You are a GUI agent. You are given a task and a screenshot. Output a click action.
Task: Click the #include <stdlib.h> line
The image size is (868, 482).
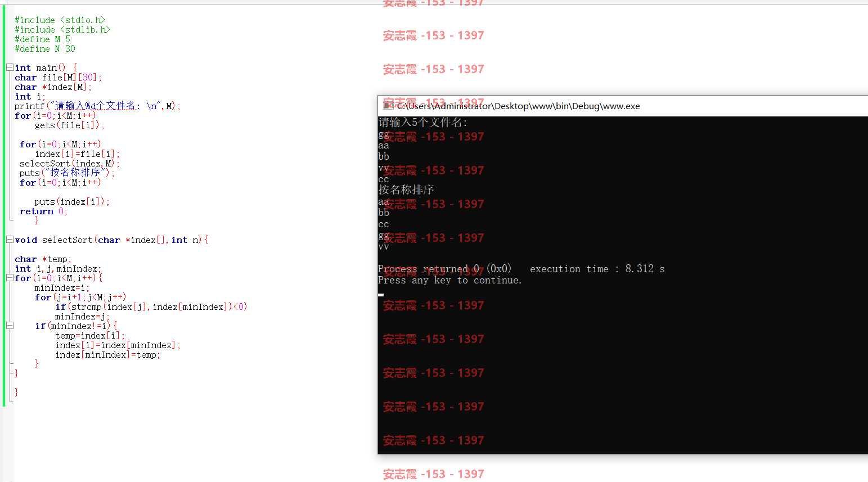(x=62, y=30)
